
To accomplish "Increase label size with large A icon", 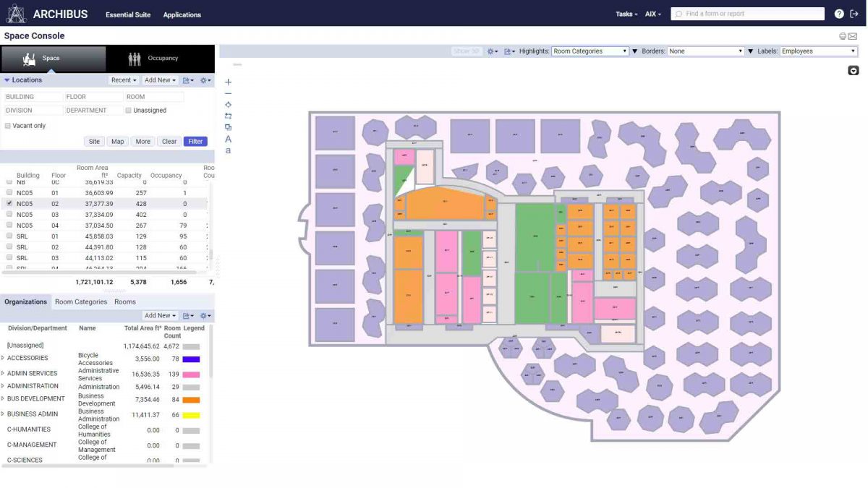I will tap(229, 139).
